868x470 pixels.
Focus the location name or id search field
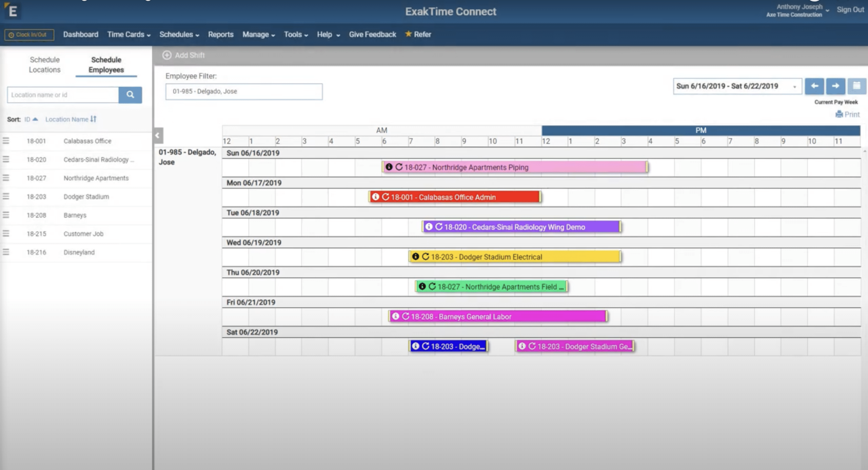pos(63,95)
